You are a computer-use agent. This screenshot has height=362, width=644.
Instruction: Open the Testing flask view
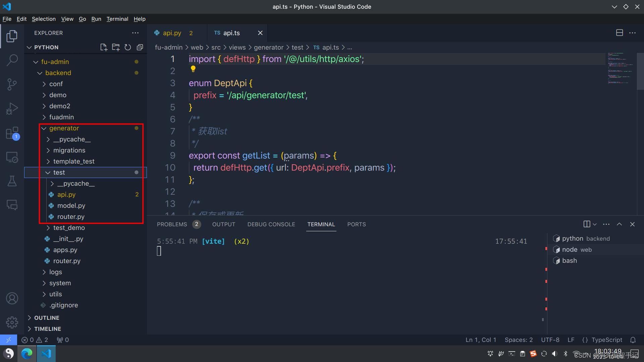point(12,181)
